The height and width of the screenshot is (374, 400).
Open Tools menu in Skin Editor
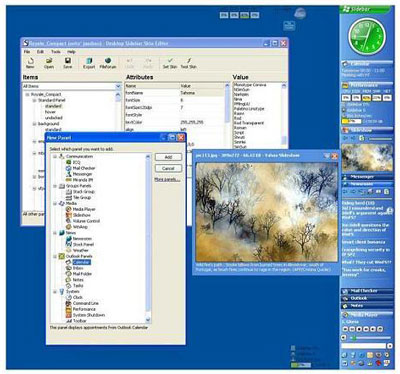56,52
